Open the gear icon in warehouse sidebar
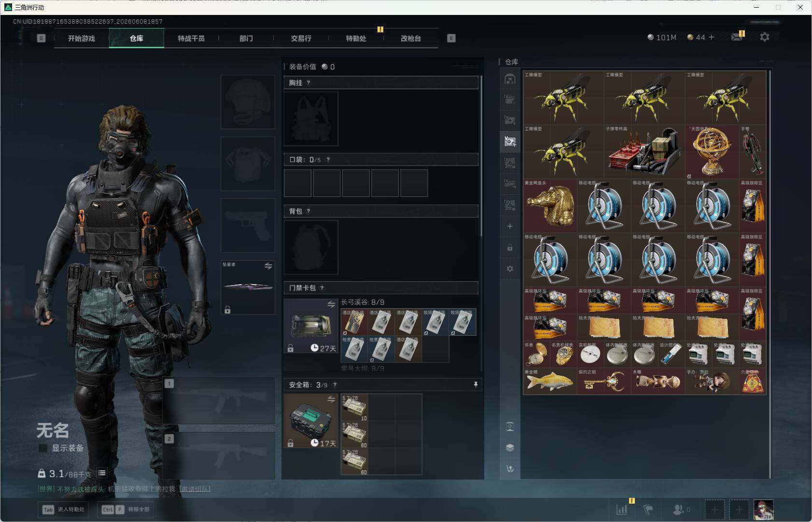The image size is (812, 522). click(510, 269)
